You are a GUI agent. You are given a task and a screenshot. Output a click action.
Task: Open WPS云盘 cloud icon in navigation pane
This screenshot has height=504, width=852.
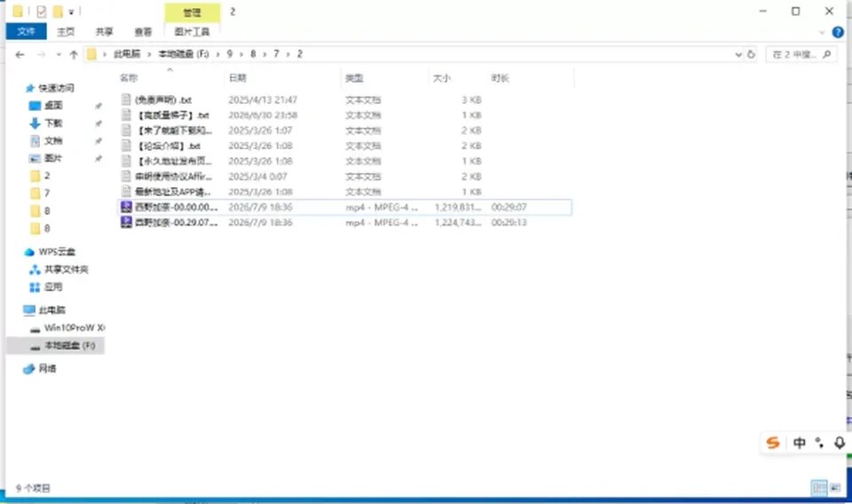coord(29,252)
